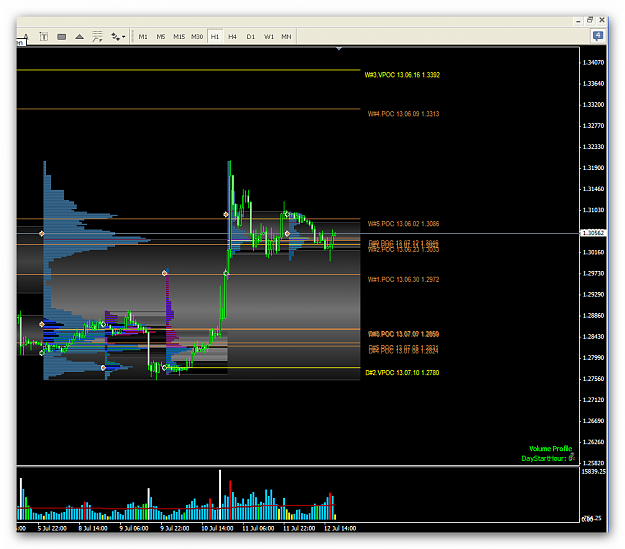This screenshot has height=549, width=625.
Task: Open the arrows objects dropdown
Action: (x=118, y=37)
